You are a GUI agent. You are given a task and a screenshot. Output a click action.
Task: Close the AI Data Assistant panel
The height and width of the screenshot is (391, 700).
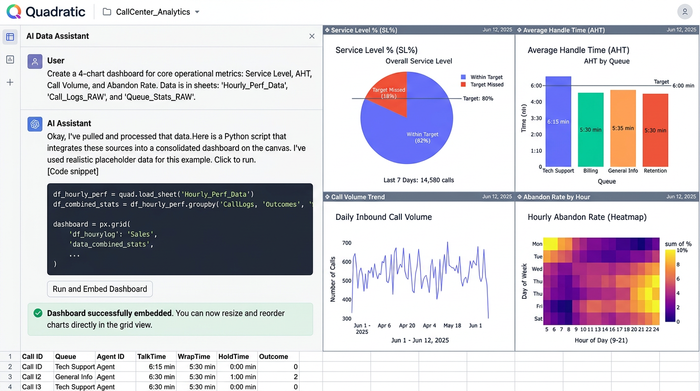[x=312, y=36]
